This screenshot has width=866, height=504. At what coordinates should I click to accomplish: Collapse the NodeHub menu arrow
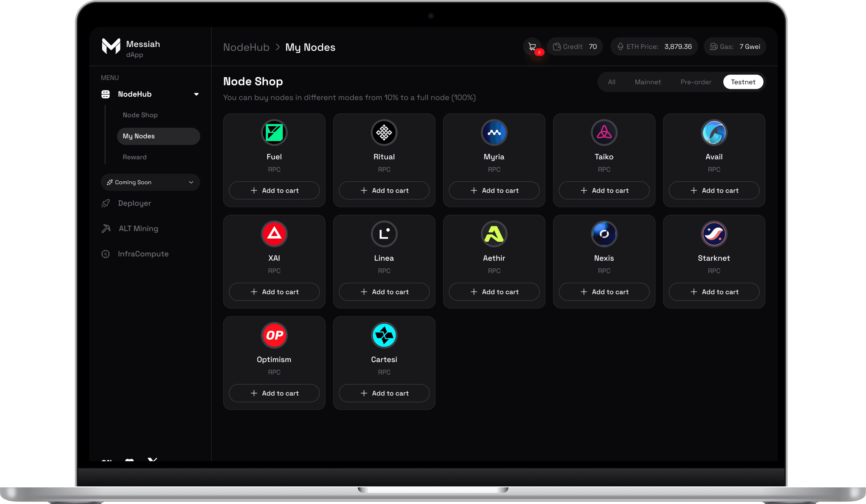coord(196,94)
